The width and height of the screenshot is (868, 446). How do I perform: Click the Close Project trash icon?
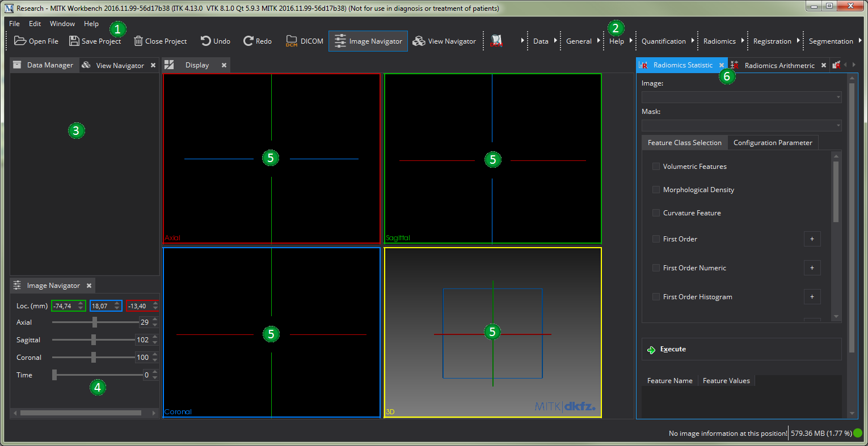point(138,41)
